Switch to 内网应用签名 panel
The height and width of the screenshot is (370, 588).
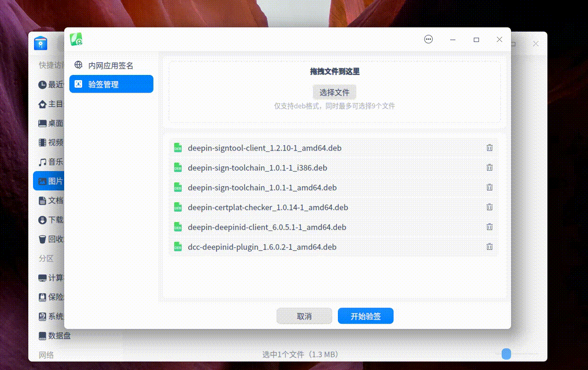[109, 66]
